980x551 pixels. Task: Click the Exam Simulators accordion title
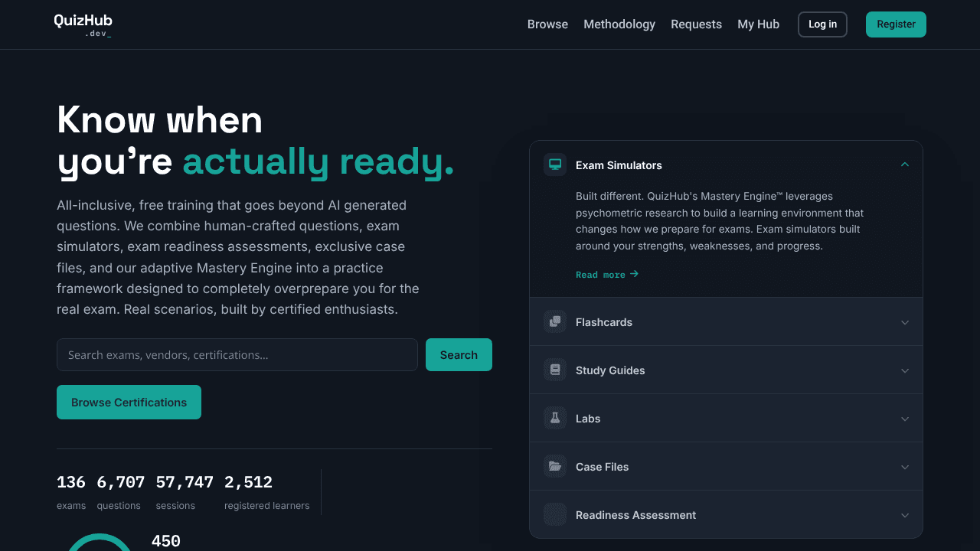click(x=619, y=165)
